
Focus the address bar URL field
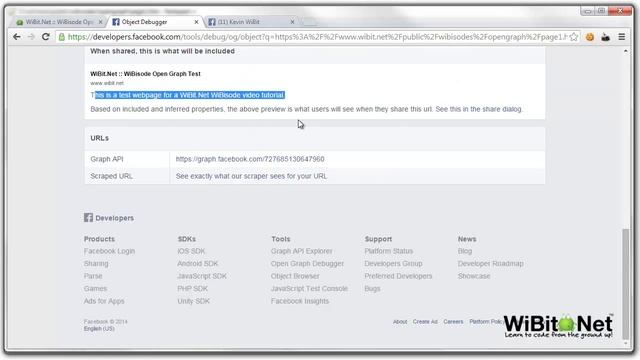(317, 37)
